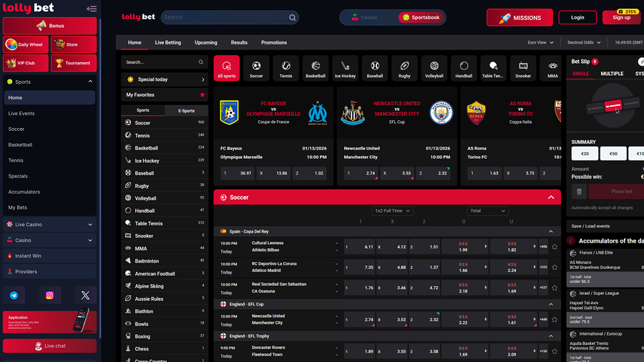This screenshot has height=362, width=644.
Task: Select the Ice Hockey category icon
Action: click(x=345, y=68)
